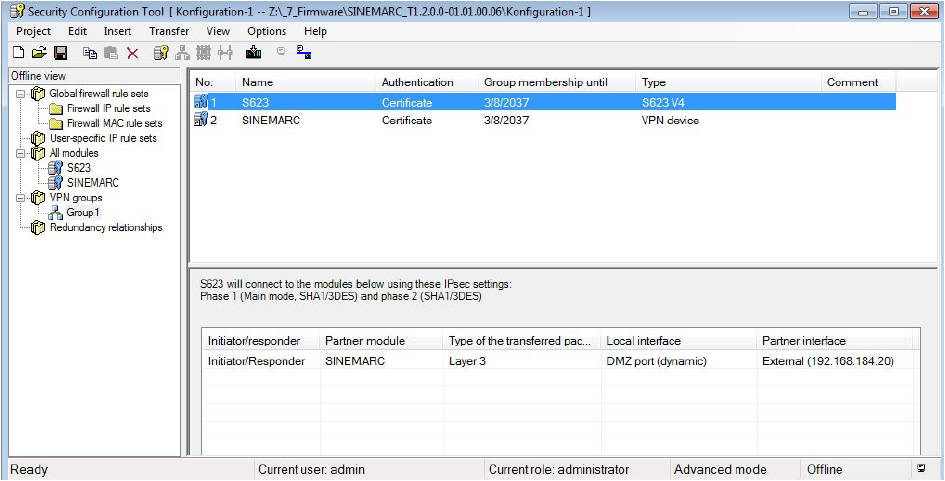945x481 pixels.
Task: Click the blue online/offline view toolbar icon
Action: (304, 53)
